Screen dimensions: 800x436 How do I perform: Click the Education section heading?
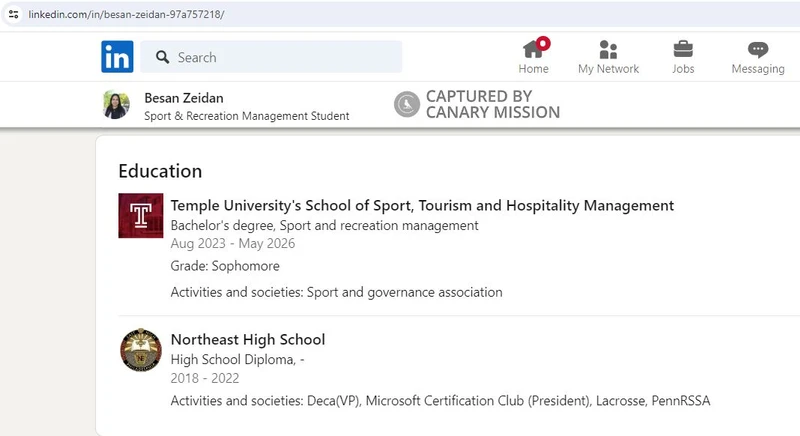pos(160,171)
